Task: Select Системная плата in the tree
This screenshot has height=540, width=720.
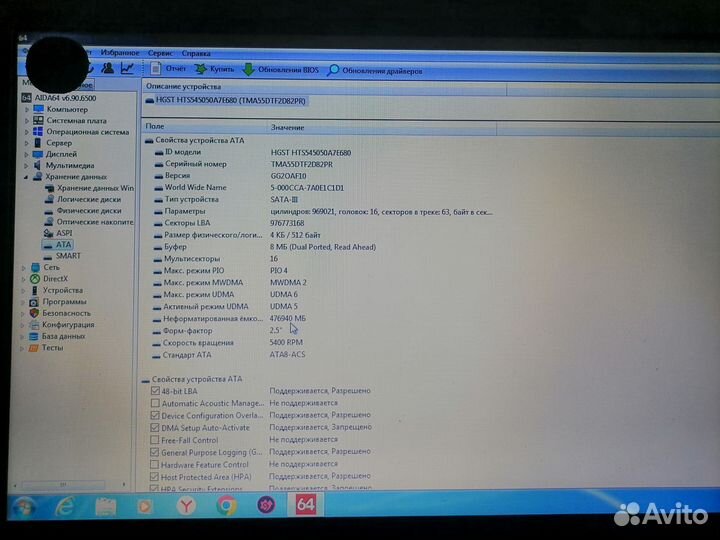Action: pyautogui.click(x=70, y=120)
